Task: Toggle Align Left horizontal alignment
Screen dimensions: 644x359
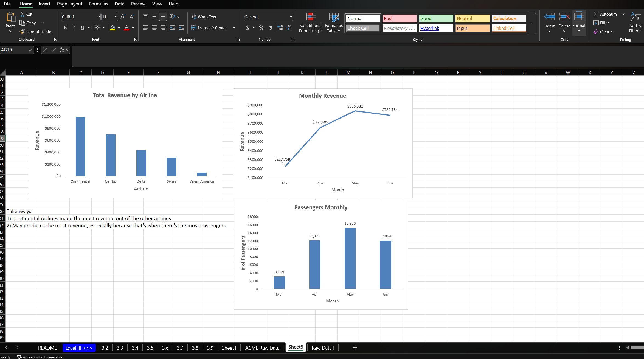Action: (x=145, y=28)
